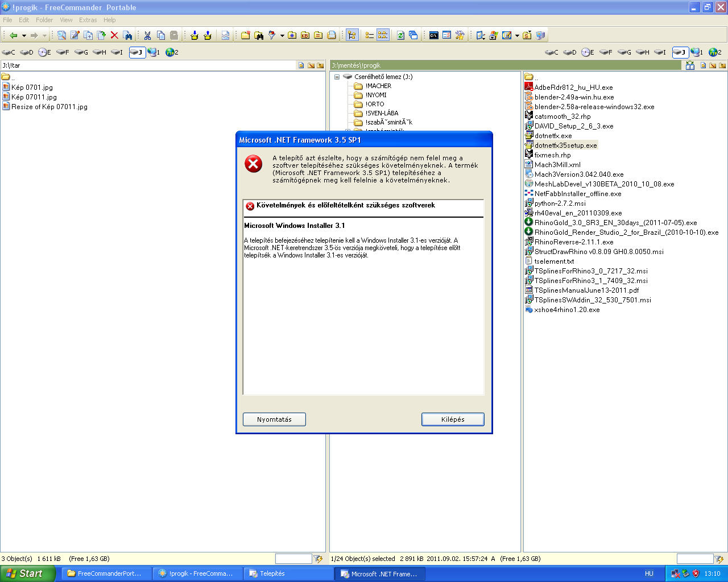Click the green Refresh arrows icon
Screen dimensions: 728x582
pos(400,35)
